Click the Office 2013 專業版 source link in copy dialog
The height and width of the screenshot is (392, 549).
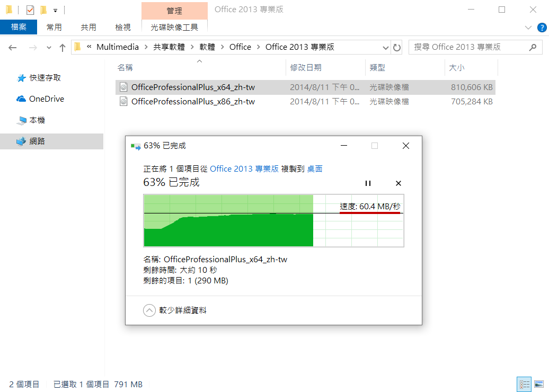(x=244, y=168)
